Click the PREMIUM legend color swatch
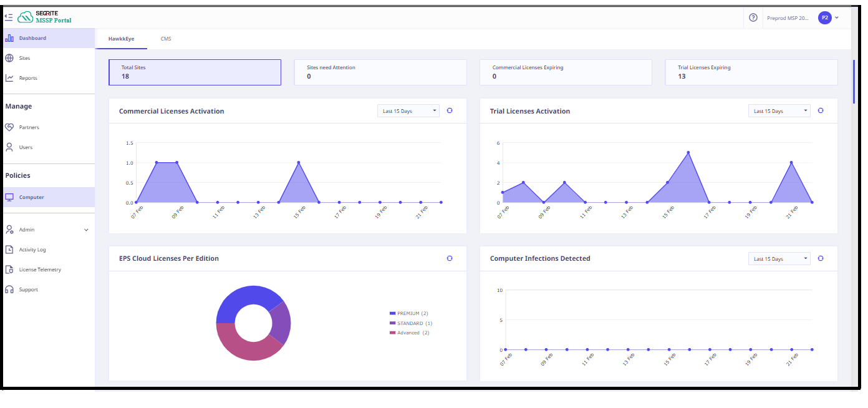 [392, 313]
